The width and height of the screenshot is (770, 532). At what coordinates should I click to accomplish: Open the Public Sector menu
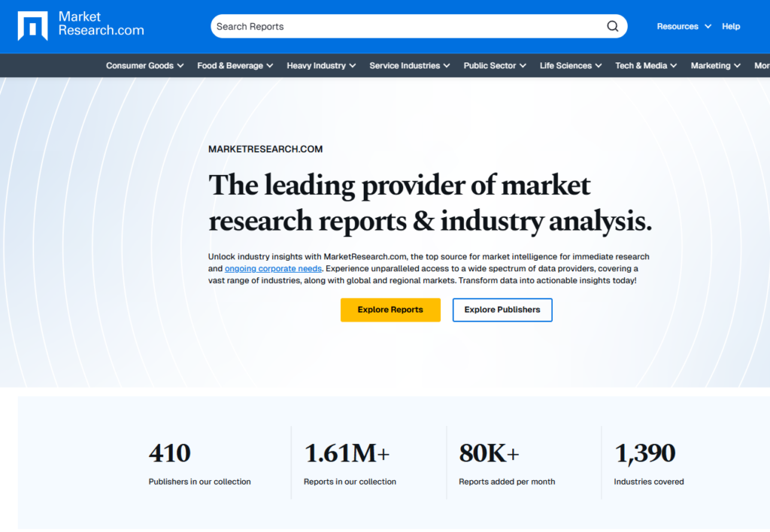pos(495,65)
